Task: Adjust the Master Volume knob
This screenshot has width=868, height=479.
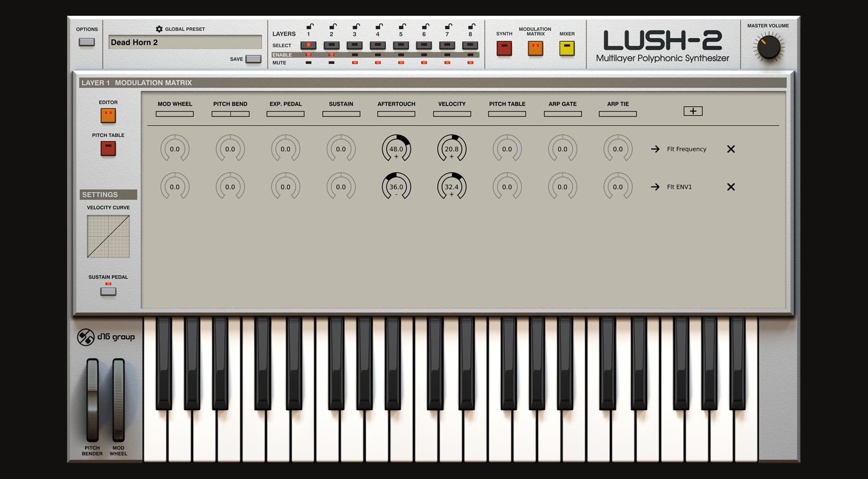Action: [768, 48]
